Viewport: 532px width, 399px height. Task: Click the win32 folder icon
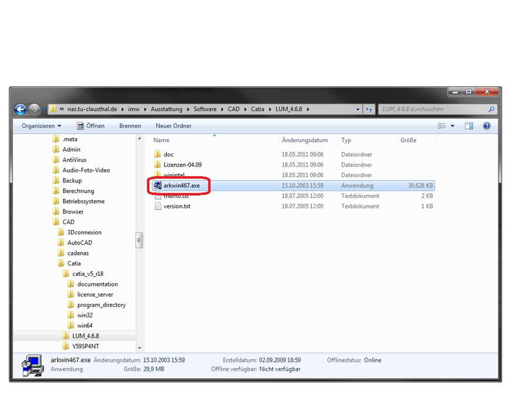click(70, 315)
